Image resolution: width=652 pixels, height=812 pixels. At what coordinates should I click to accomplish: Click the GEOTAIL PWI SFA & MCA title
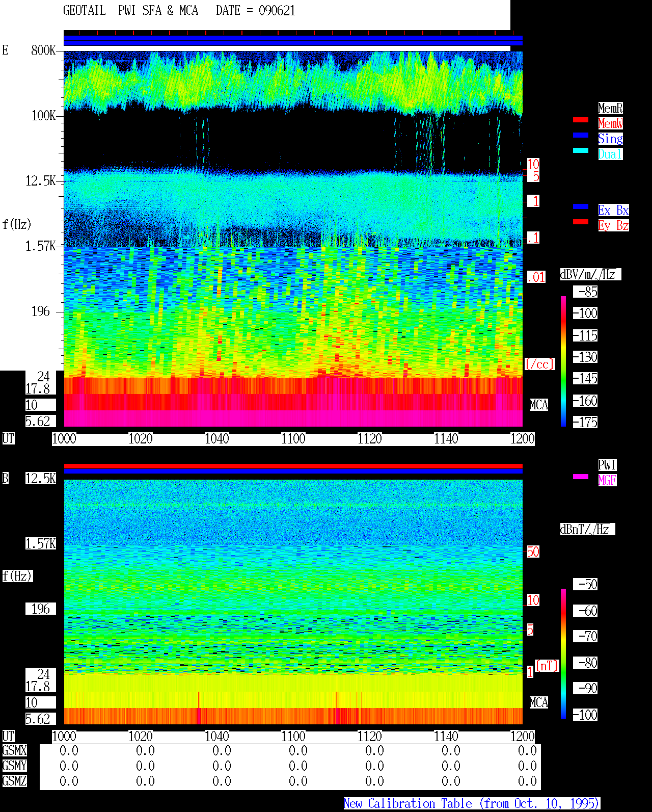point(179,11)
